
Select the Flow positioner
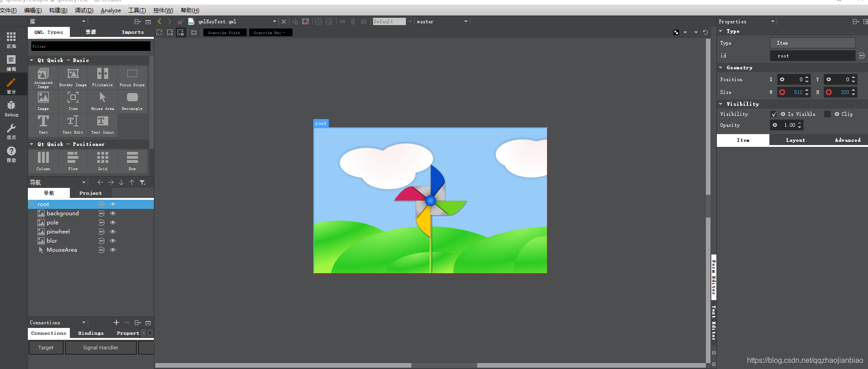point(73,161)
